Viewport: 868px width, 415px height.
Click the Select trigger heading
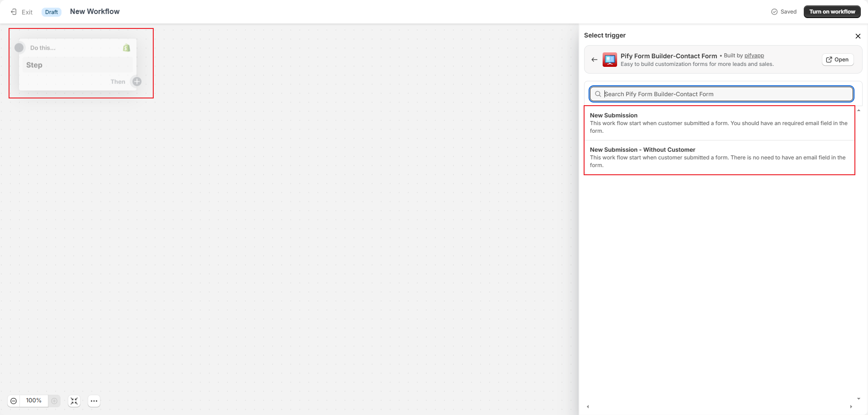(x=605, y=35)
